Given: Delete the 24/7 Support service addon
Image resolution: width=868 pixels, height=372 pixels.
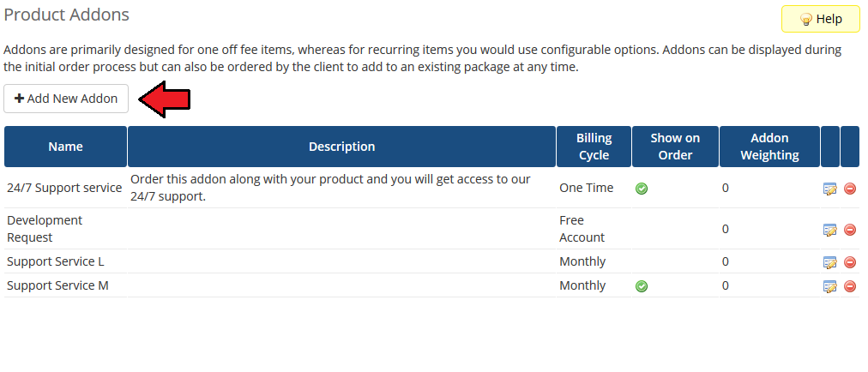Looking at the screenshot, I should (850, 189).
